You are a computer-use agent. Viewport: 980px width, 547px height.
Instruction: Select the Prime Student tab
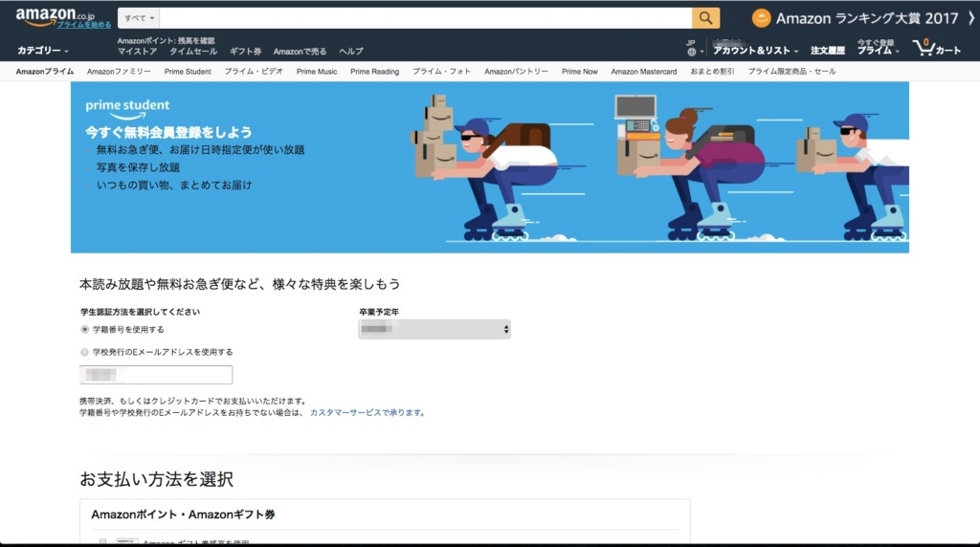tap(188, 72)
